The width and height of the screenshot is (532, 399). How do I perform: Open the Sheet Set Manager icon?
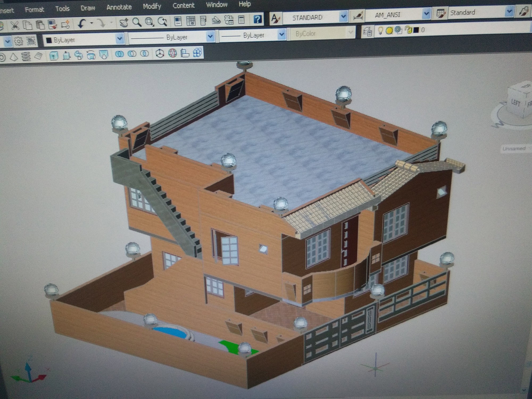point(216,20)
